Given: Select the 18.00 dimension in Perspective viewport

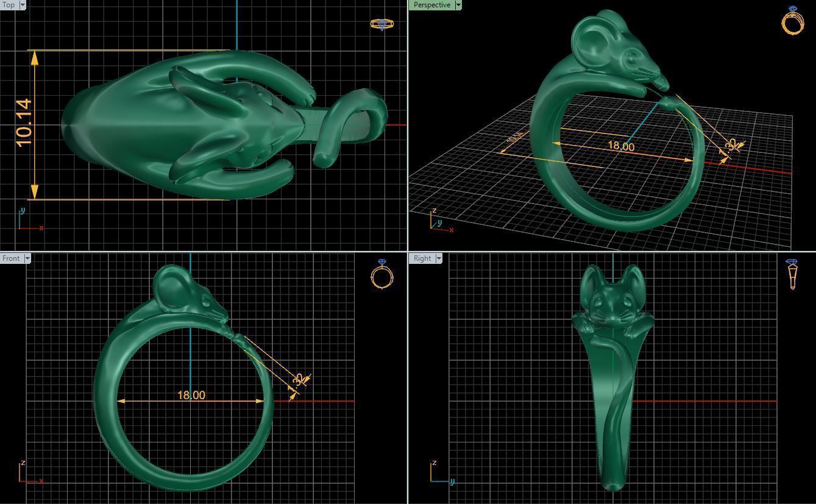Looking at the screenshot, I should 621,146.
